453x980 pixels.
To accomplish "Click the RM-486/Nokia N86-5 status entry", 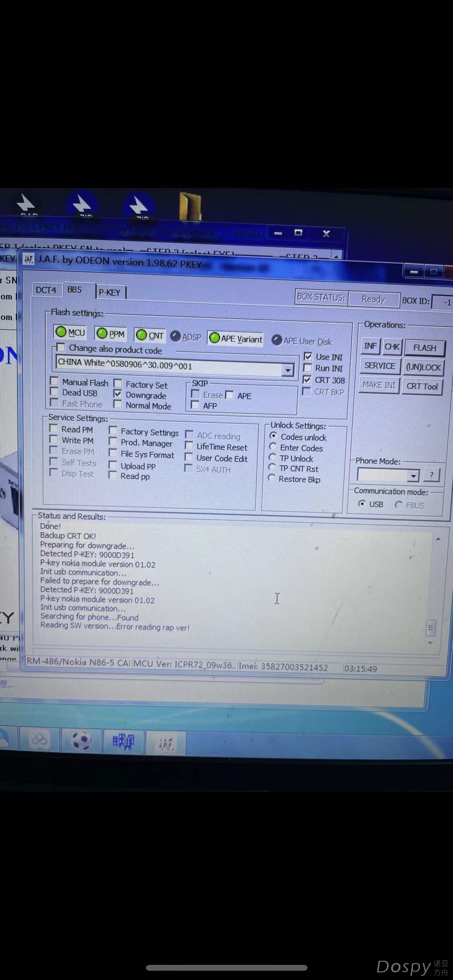I will pyautogui.click(x=78, y=662).
